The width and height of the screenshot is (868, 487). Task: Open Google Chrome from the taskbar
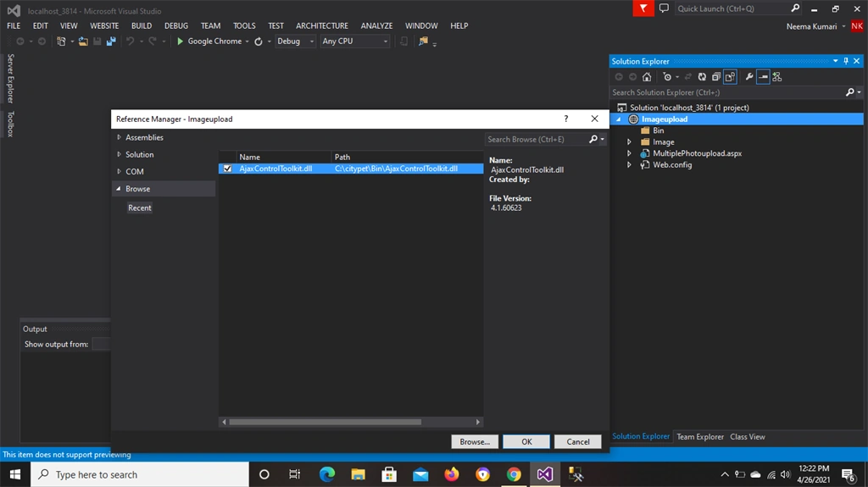pyautogui.click(x=514, y=474)
